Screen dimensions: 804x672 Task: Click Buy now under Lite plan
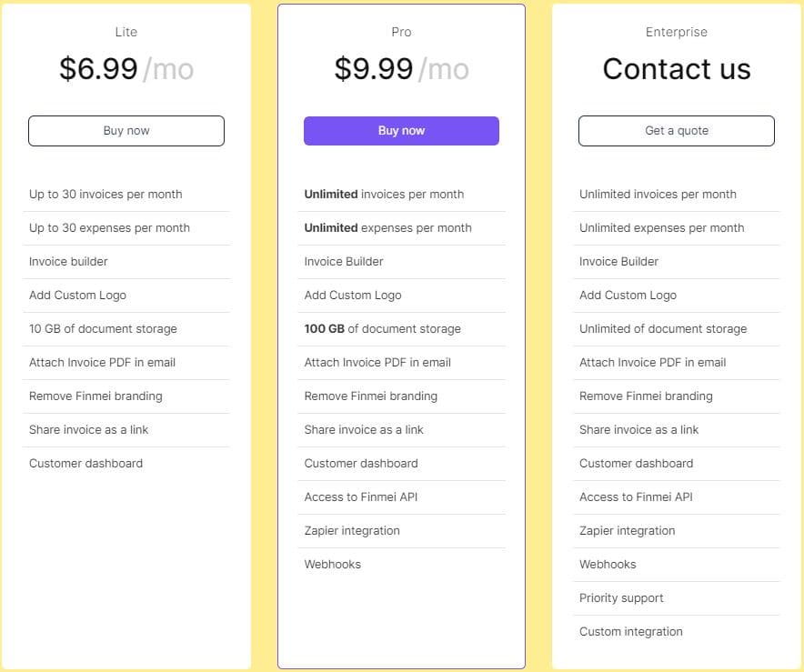coord(126,131)
